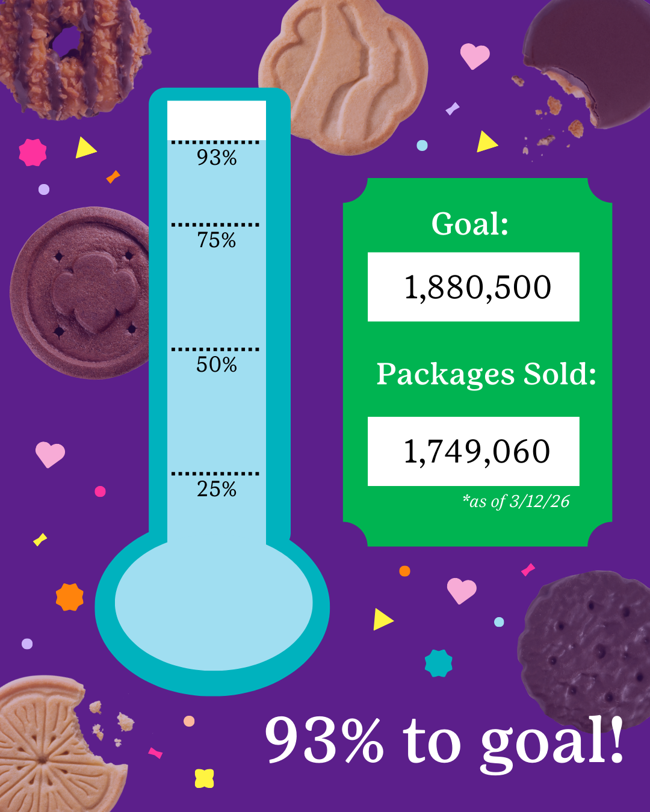Image resolution: width=650 pixels, height=812 pixels.
Task: Click the goal value box reading 1,880,500
Action: click(x=474, y=287)
